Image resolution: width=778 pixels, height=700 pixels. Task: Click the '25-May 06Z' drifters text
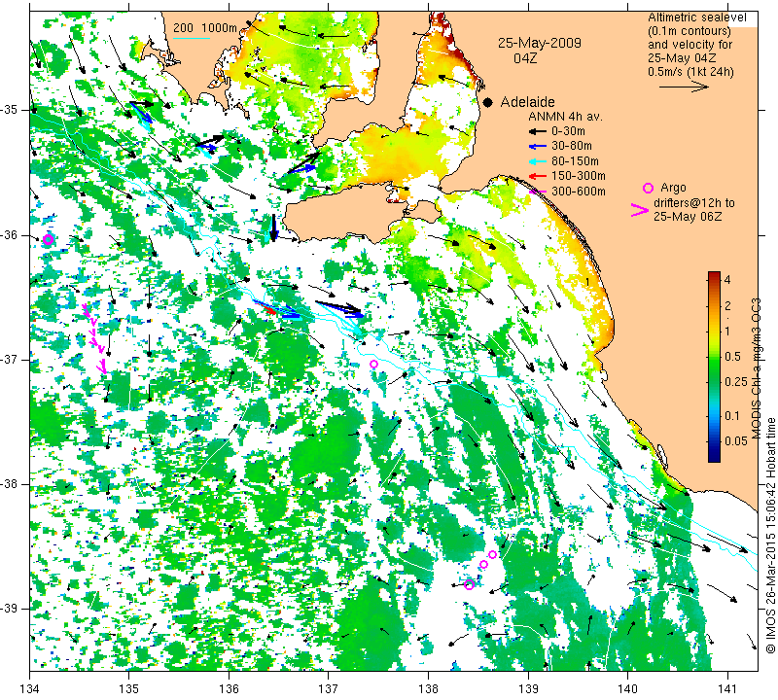click(x=688, y=217)
